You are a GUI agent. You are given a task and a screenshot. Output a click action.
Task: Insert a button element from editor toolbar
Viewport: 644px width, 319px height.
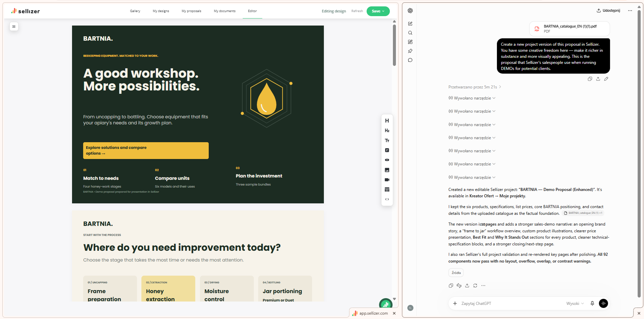tap(387, 160)
